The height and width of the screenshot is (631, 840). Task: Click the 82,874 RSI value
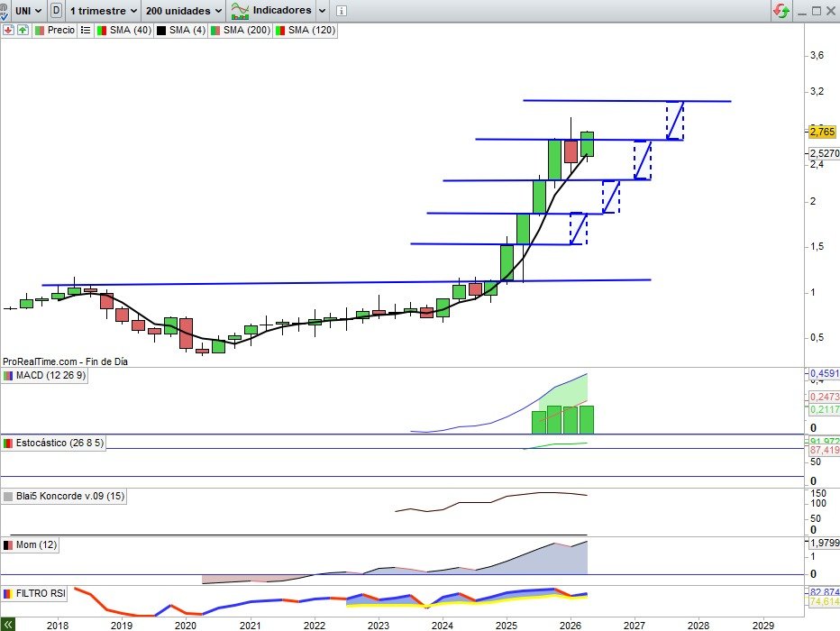click(x=824, y=592)
